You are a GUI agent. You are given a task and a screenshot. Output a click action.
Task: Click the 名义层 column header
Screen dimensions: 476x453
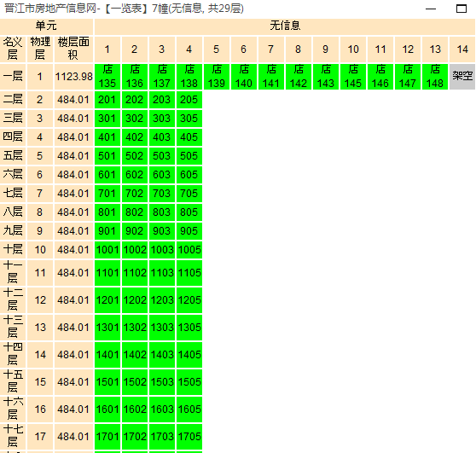click(13, 49)
